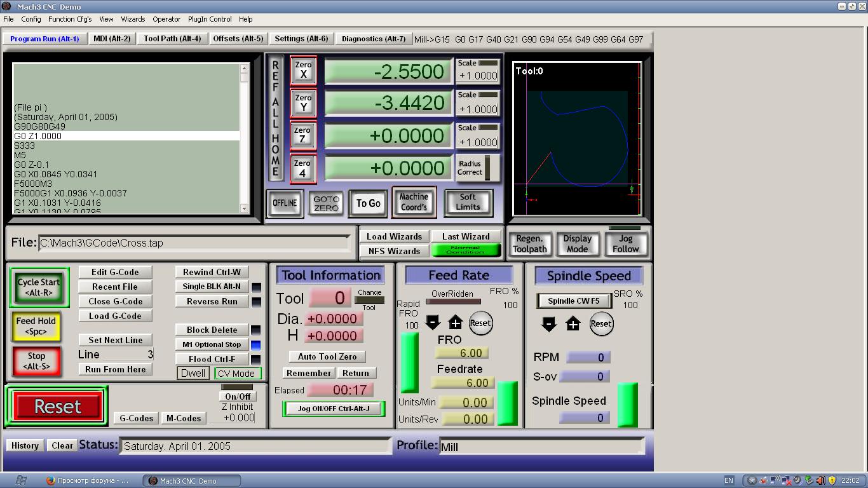Open the File menu

coord(8,19)
